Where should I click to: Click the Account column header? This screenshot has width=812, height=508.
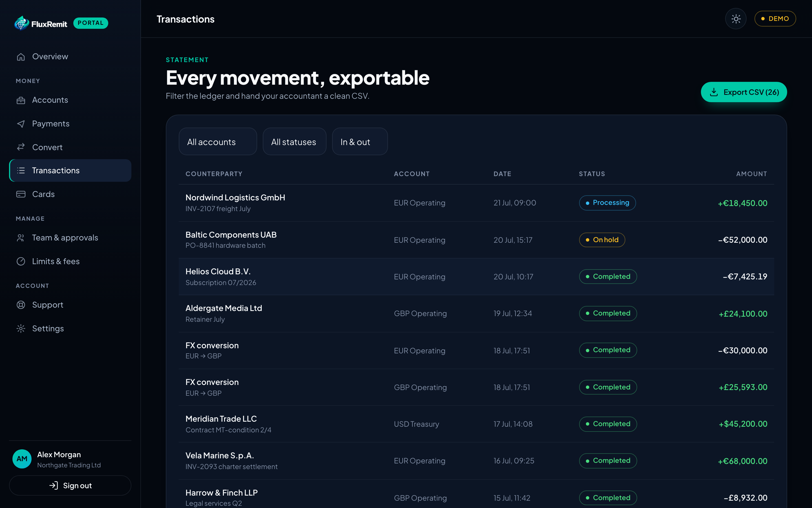[x=412, y=174]
